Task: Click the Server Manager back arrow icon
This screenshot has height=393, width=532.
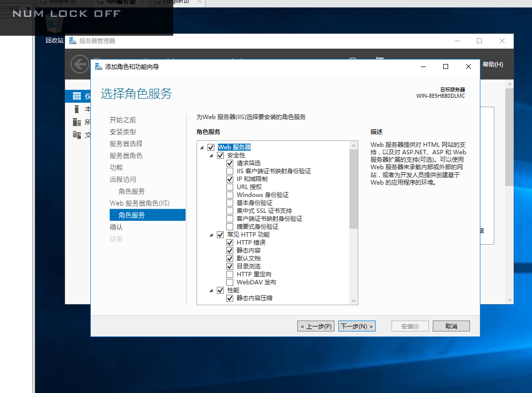Action: 80,64
